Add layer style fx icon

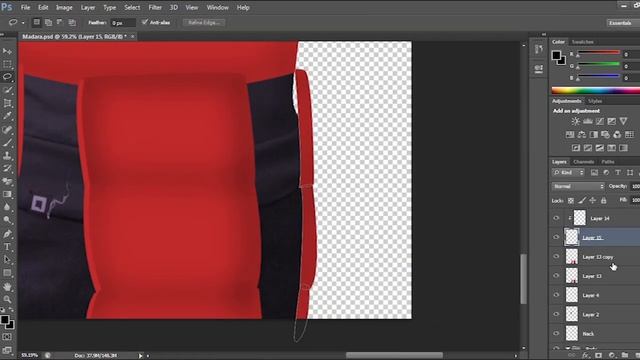click(586, 356)
